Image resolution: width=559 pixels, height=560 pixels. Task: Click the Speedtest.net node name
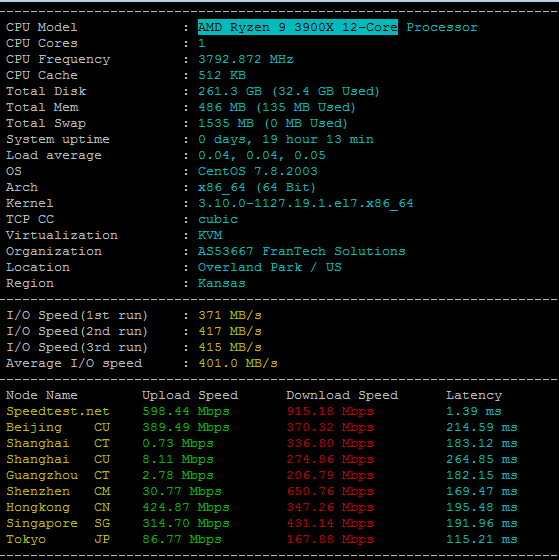pyautogui.click(x=58, y=411)
